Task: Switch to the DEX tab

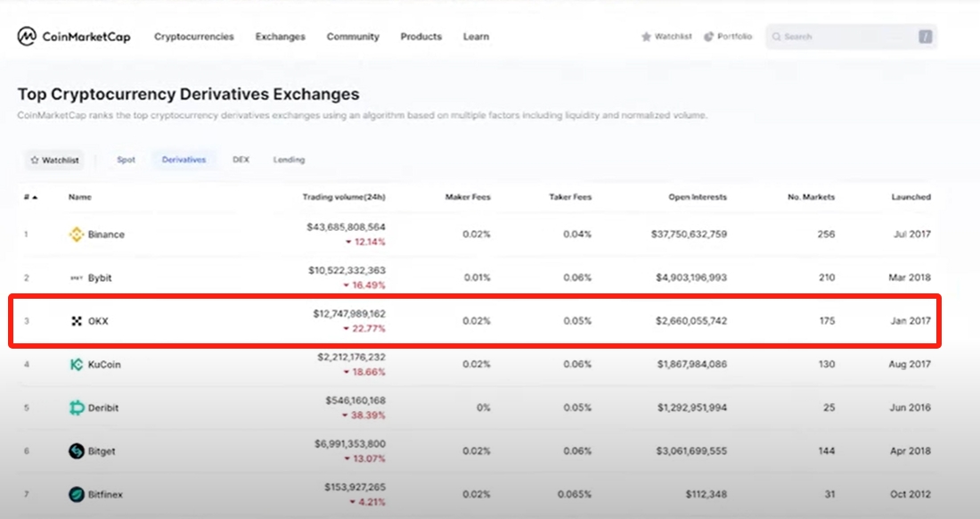Action: [x=241, y=161]
